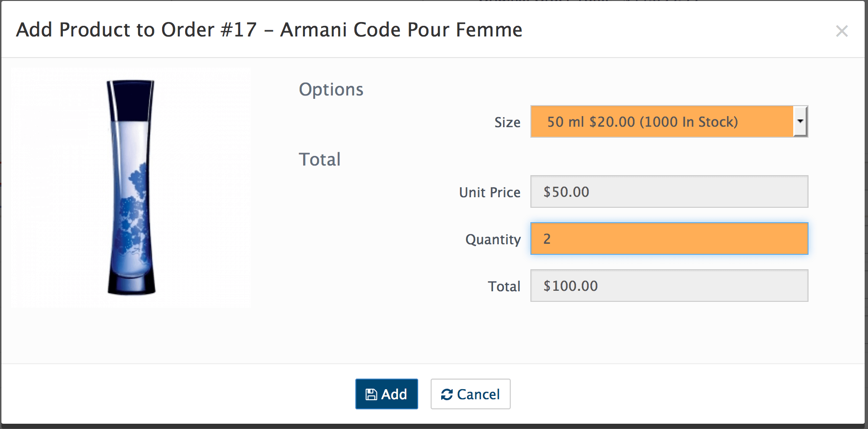Click the Unit Price field showing $50.00
The image size is (868, 429).
pos(669,191)
